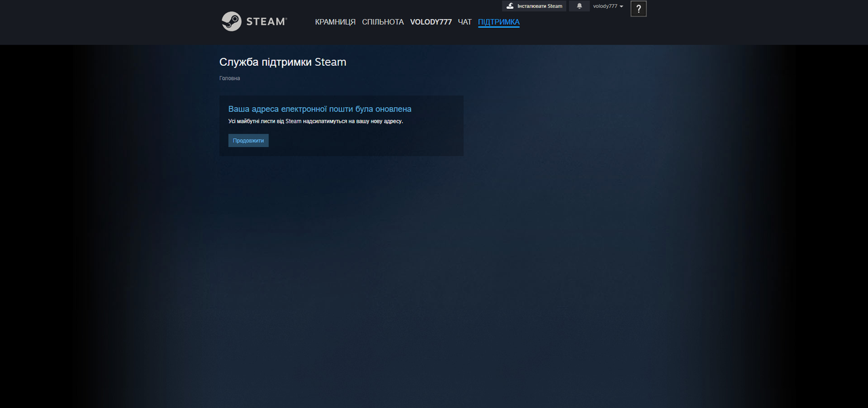Click the Головна breadcrumb link

point(229,79)
